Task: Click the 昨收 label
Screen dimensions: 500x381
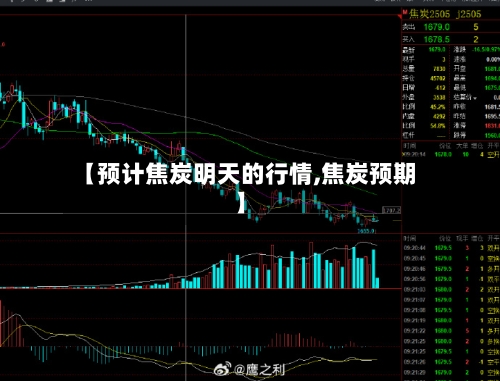Action: [460, 107]
